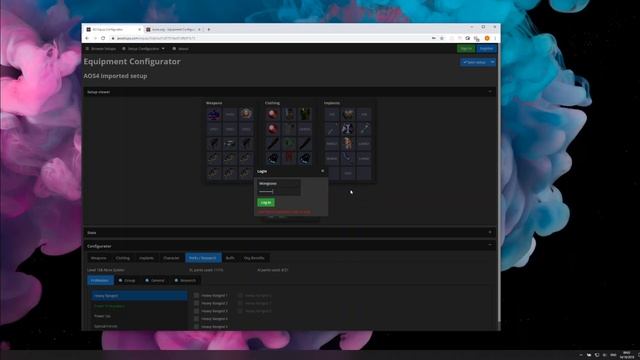The width and height of the screenshot is (640, 360).
Task: Select the green armor item in Clothing's top row
Action: [x=305, y=114]
